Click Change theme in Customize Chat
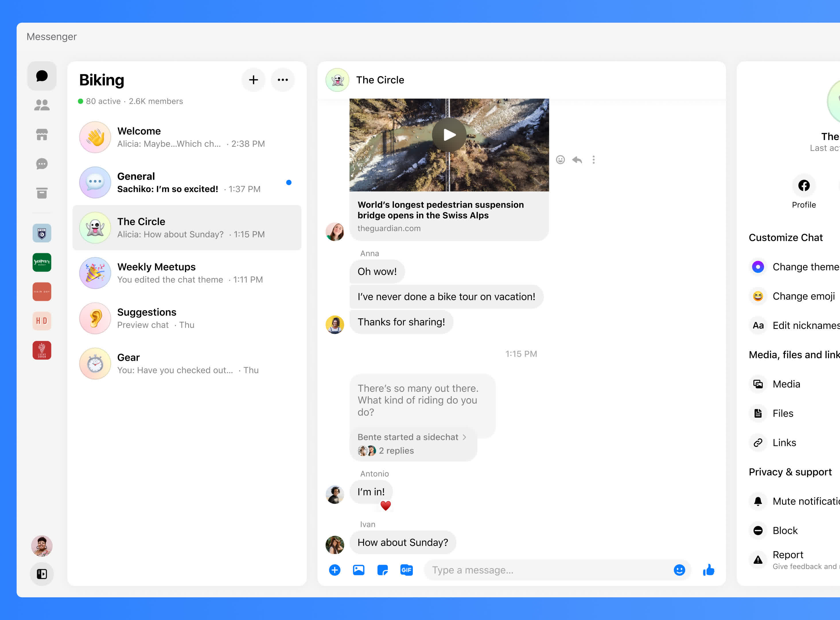This screenshot has height=620, width=840. tap(794, 267)
